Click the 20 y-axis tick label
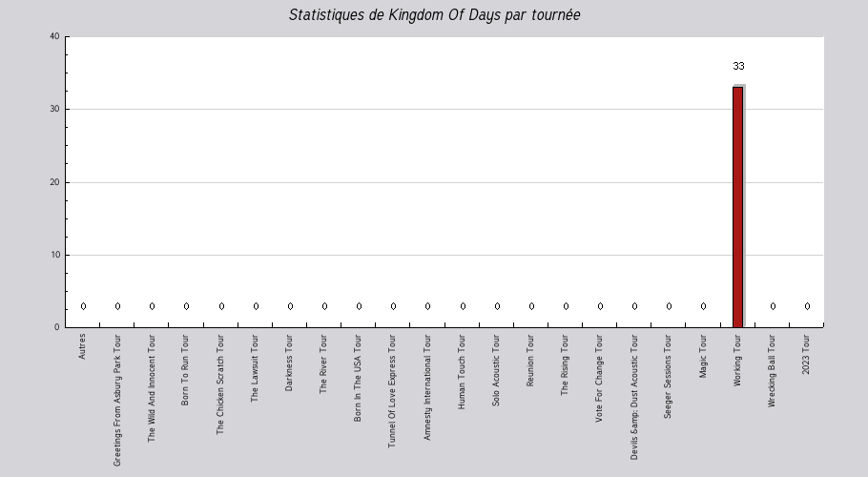Screen dimensions: 868x477 (54, 182)
